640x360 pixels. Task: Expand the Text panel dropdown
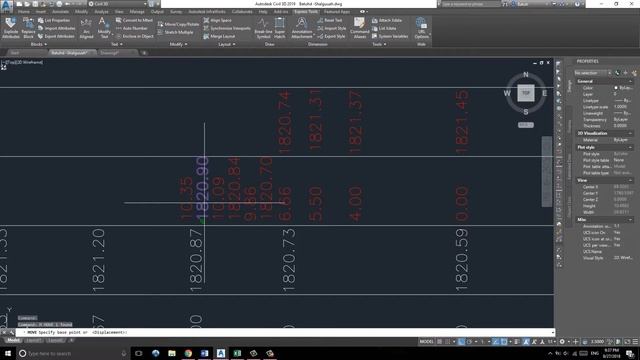point(117,44)
